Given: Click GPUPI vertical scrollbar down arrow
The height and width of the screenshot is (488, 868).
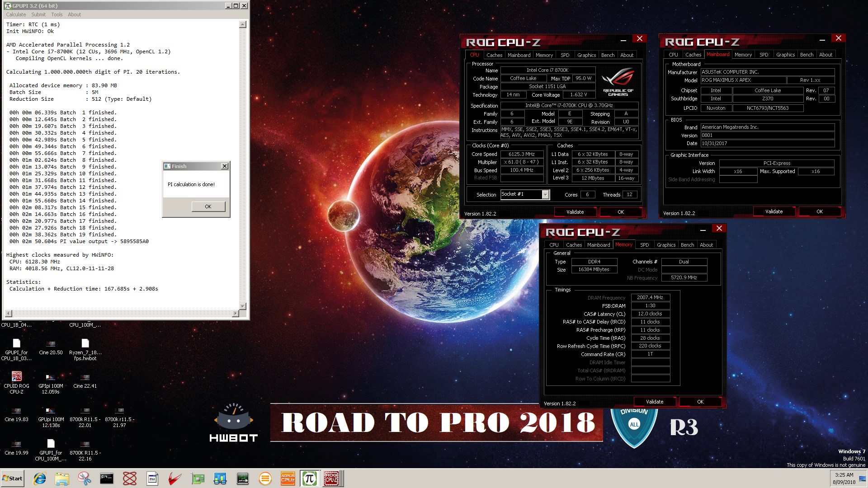Looking at the screenshot, I should point(243,306).
